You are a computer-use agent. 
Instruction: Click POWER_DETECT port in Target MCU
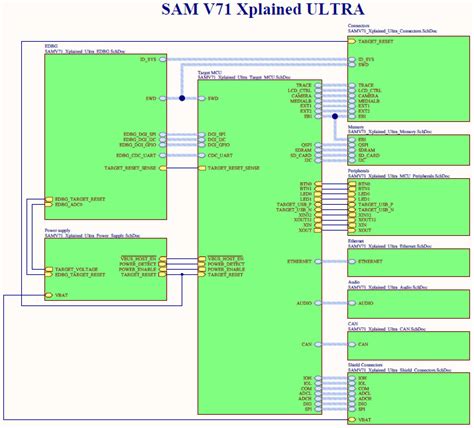coord(202,264)
